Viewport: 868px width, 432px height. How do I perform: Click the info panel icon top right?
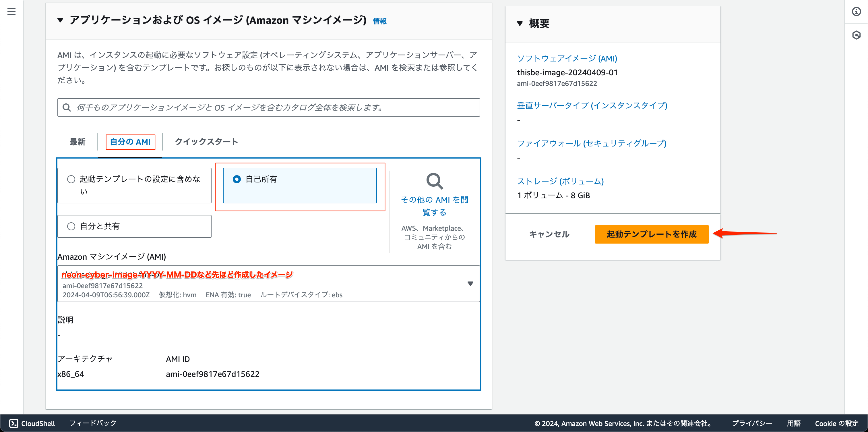856,11
